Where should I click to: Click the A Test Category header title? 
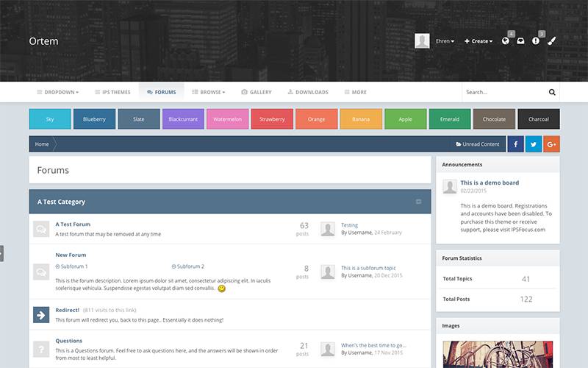click(x=61, y=202)
